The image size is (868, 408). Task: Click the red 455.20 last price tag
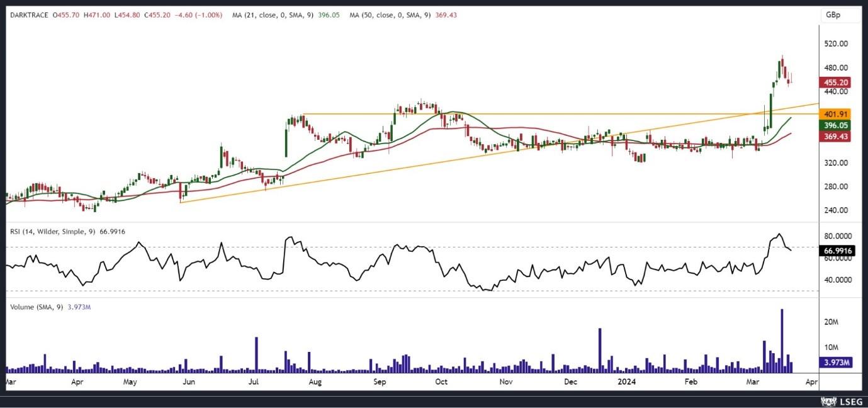pos(835,82)
